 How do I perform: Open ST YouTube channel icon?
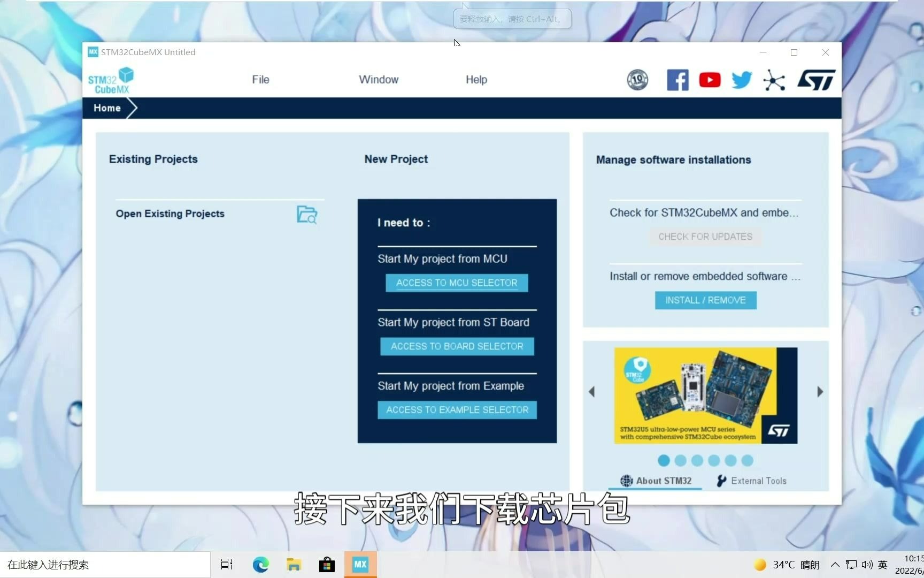click(x=710, y=80)
